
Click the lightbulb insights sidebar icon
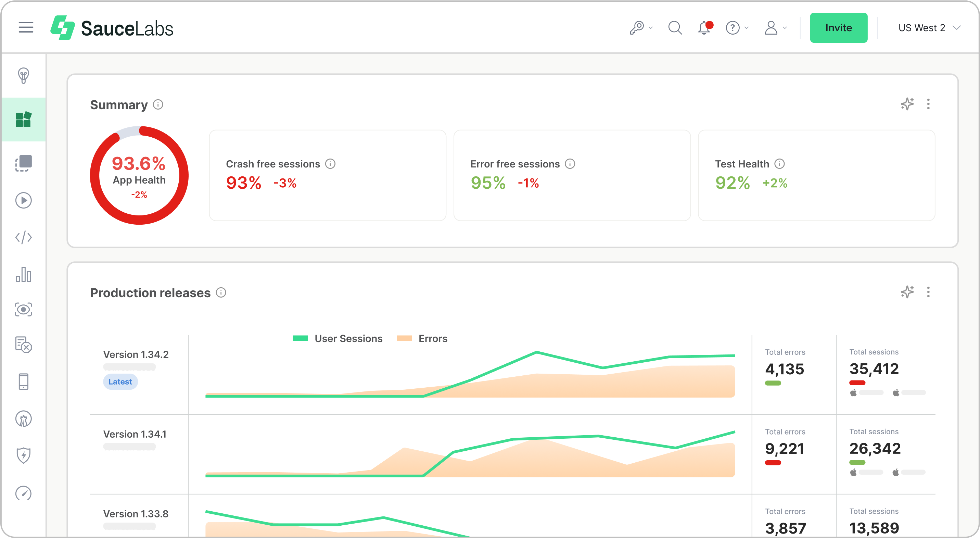pos(24,75)
